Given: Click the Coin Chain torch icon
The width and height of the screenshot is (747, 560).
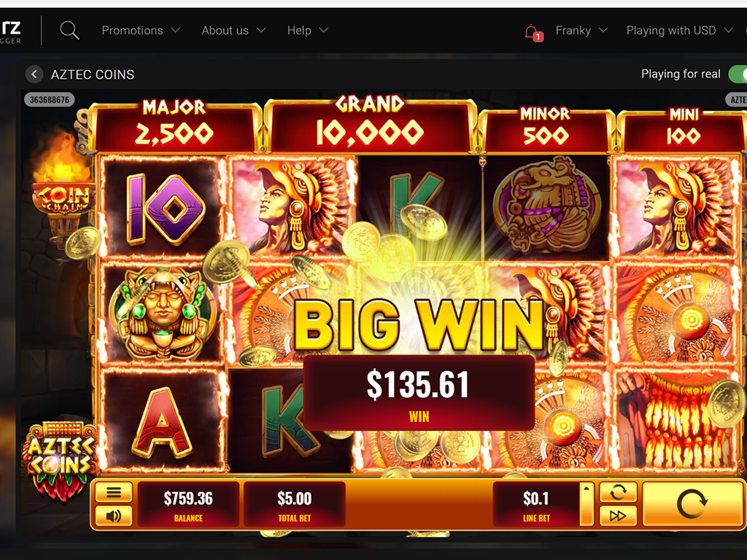Looking at the screenshot, I should point(61,188).
